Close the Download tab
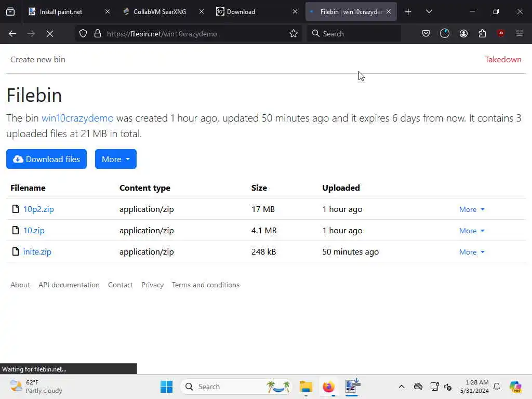 click(295, 12)
